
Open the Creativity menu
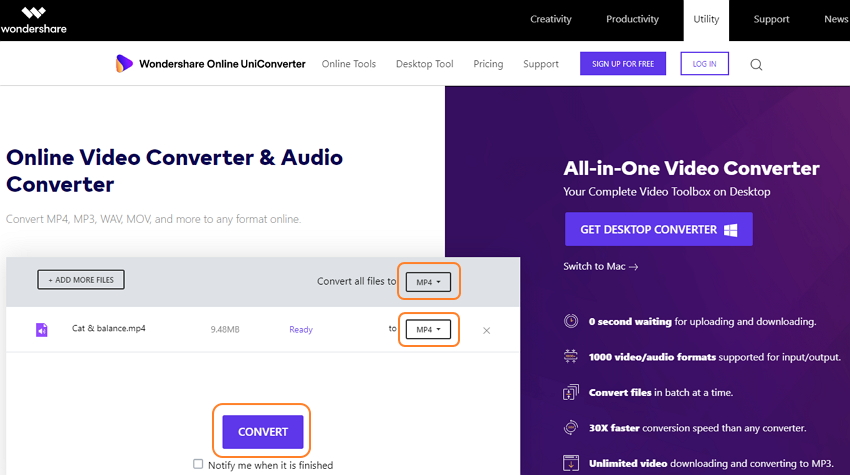tap(551, 19)
